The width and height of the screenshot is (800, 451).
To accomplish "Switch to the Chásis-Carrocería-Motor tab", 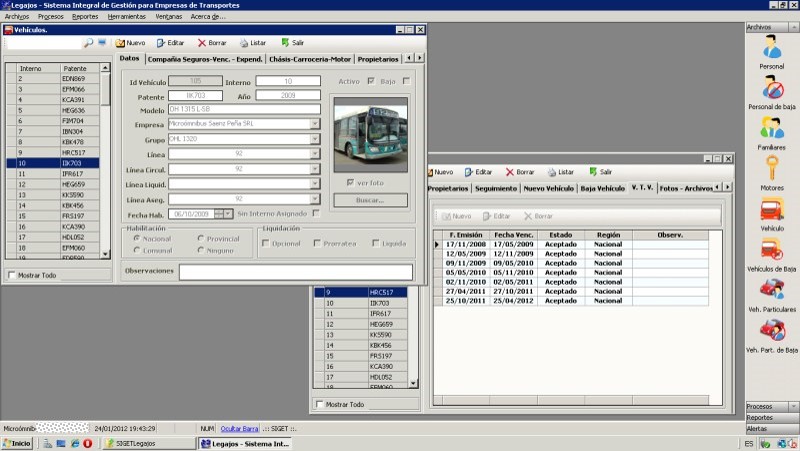I will tap(310, 59).
